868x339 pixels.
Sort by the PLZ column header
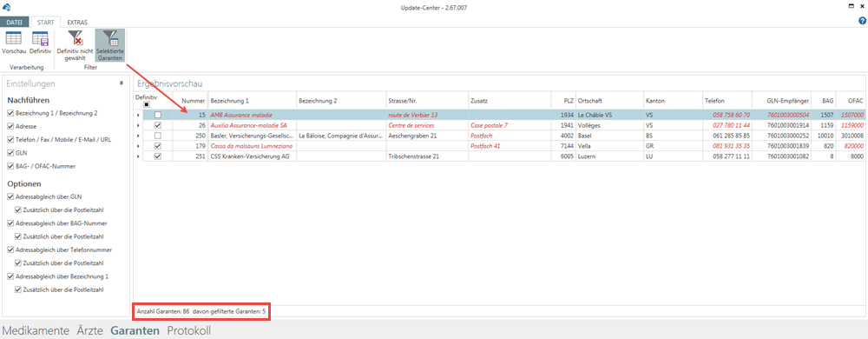coord(563,101)
